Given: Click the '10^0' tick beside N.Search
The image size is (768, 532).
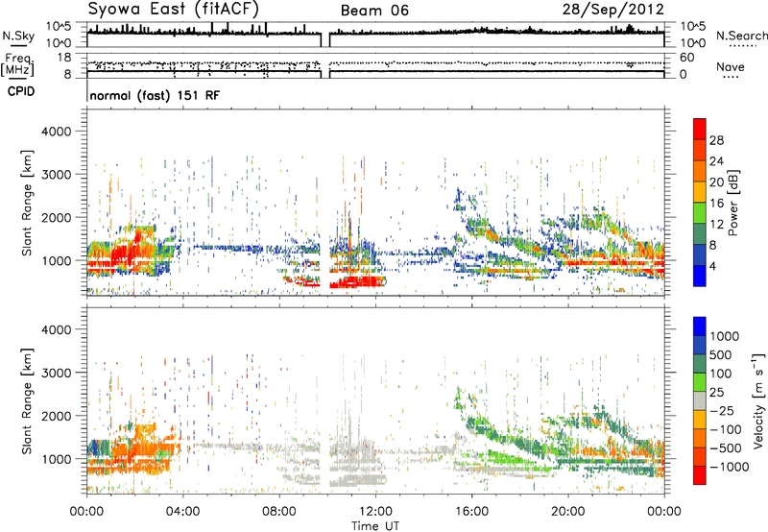Looking at the screenshot, I should pos(693,43).
